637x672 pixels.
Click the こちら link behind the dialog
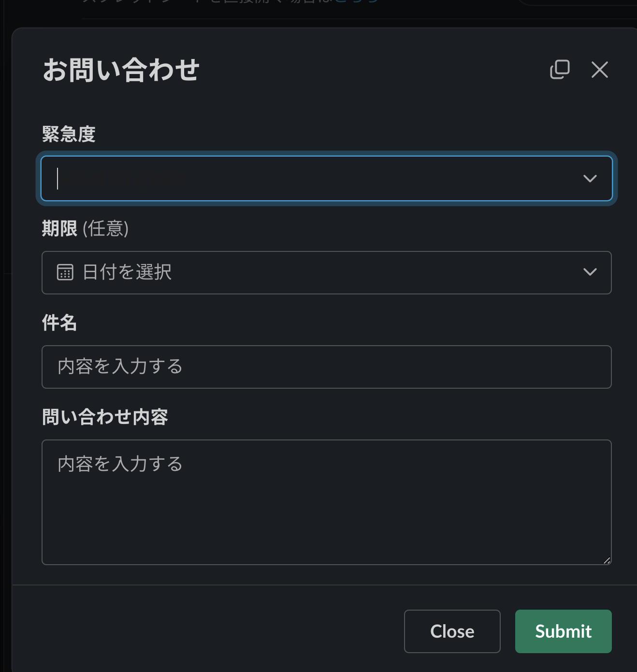click(358, 2)
